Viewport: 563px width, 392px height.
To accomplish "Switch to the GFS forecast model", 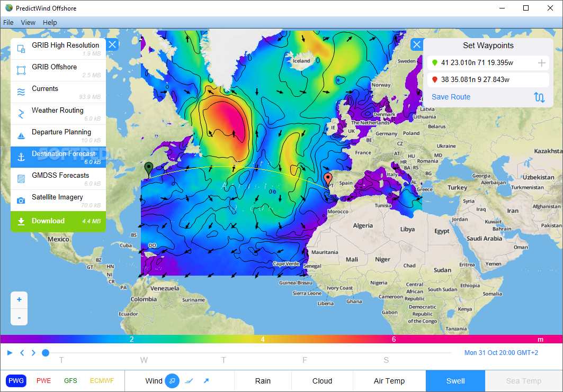I will 70,381.
